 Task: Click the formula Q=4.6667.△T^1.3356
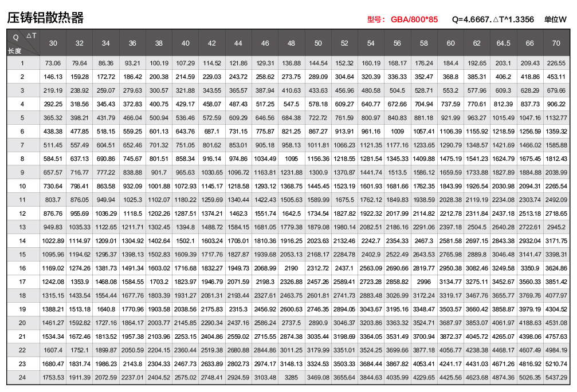point(493,19)
